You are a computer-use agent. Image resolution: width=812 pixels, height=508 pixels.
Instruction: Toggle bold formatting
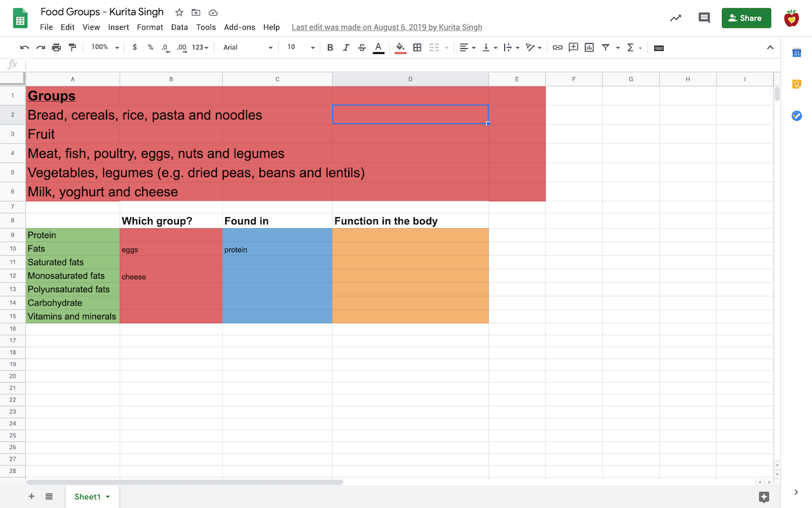330,47
